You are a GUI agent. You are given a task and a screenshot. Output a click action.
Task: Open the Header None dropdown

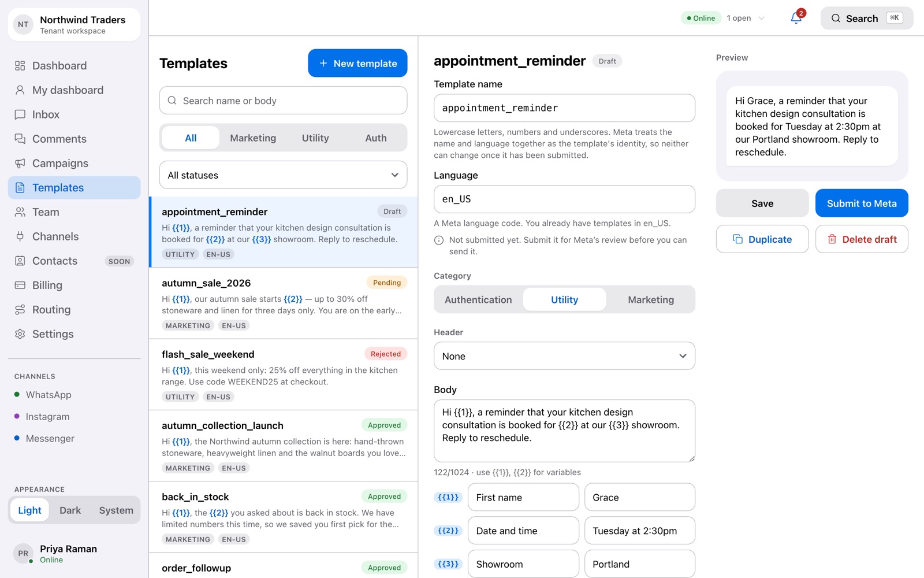(x=564, y=356)
